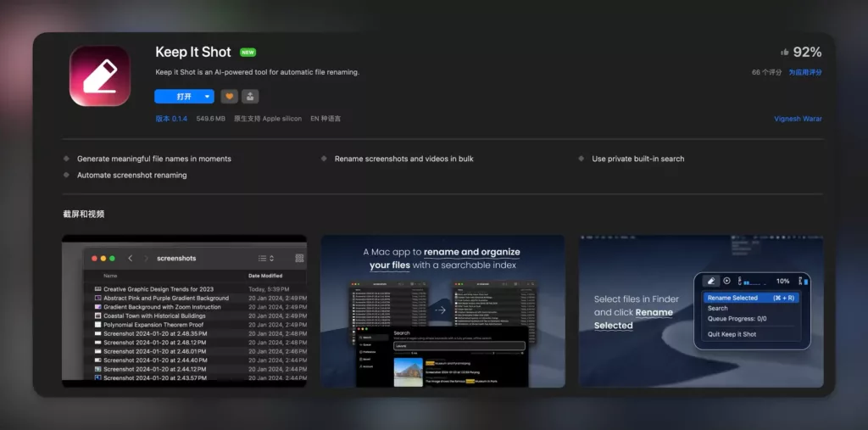
Task: Click Queue Progress: 0/0 menu entry
Action: [736, 319]
